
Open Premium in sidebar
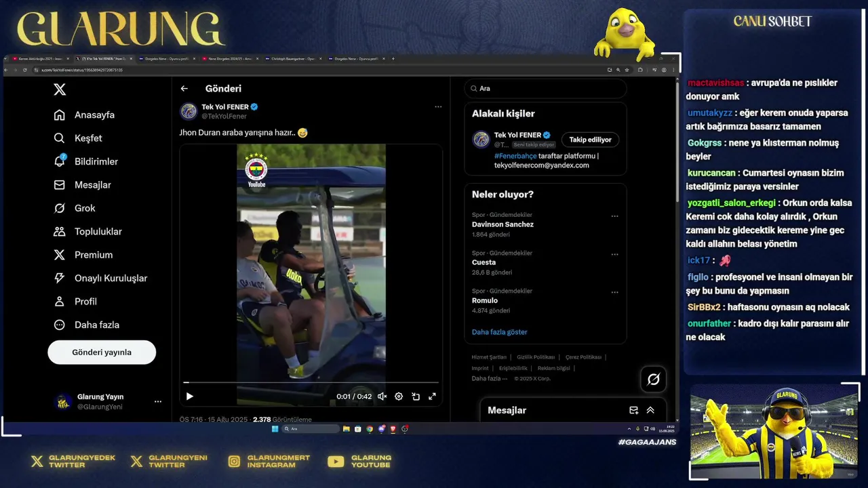(83, 255)
